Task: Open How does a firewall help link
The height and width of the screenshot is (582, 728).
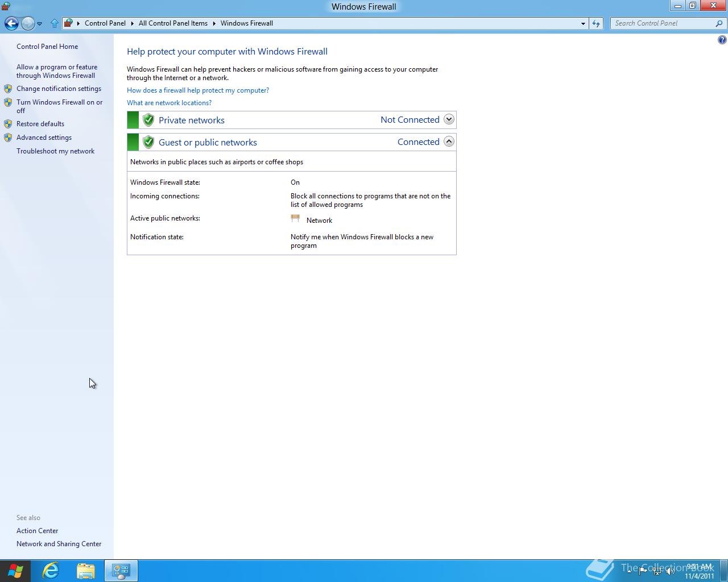Action: point(198,90)
